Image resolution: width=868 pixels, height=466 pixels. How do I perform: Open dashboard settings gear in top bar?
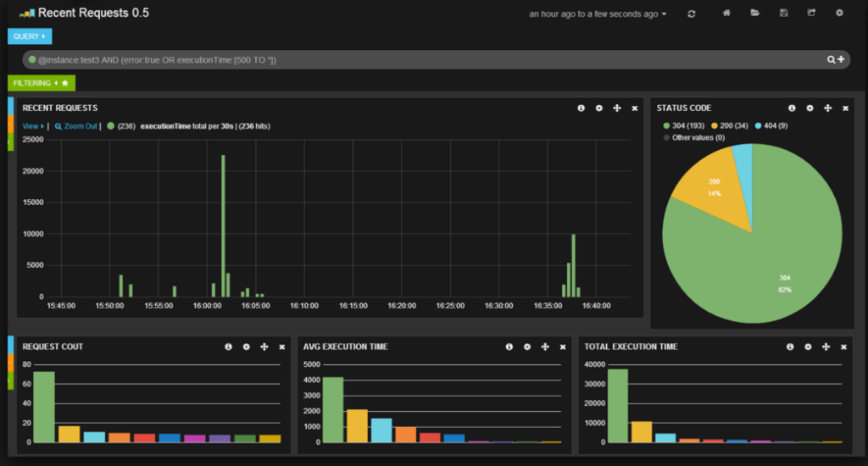(x=839, y=14)
